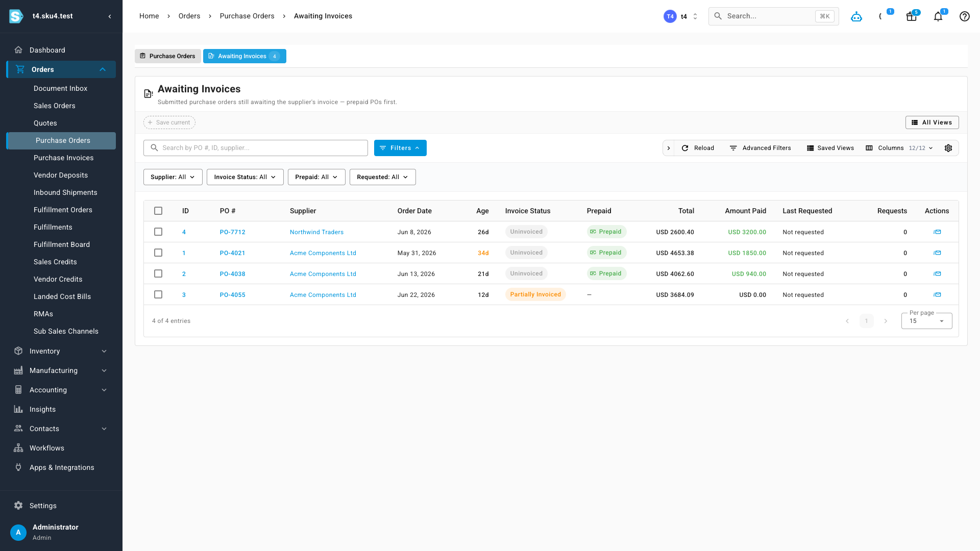Expand the Accounting sidebar section
This screenshot has width=980, height=551.
(x=104, y=390)
